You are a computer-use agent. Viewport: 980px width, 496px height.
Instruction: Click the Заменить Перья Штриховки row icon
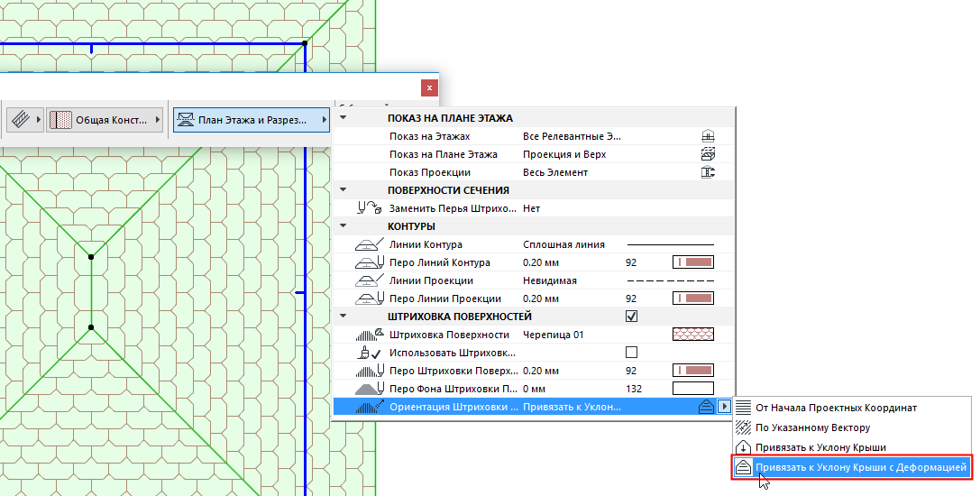point(370,208)
